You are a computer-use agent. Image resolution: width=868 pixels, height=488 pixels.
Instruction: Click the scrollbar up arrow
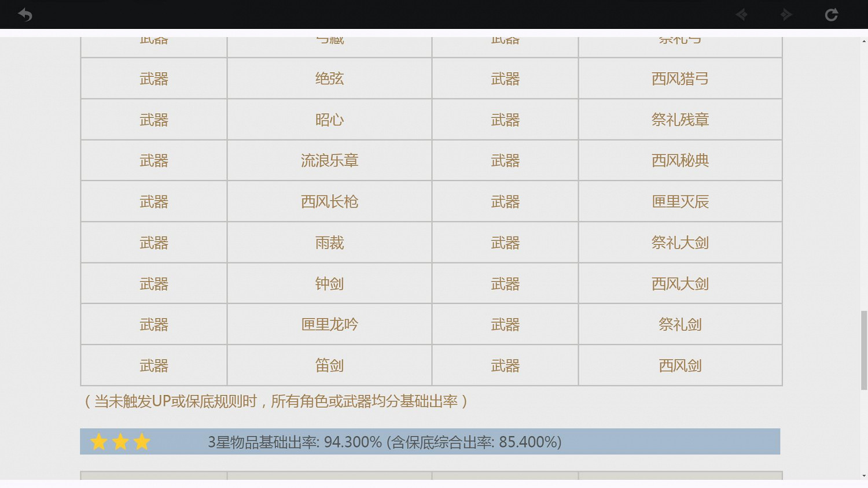864,41
